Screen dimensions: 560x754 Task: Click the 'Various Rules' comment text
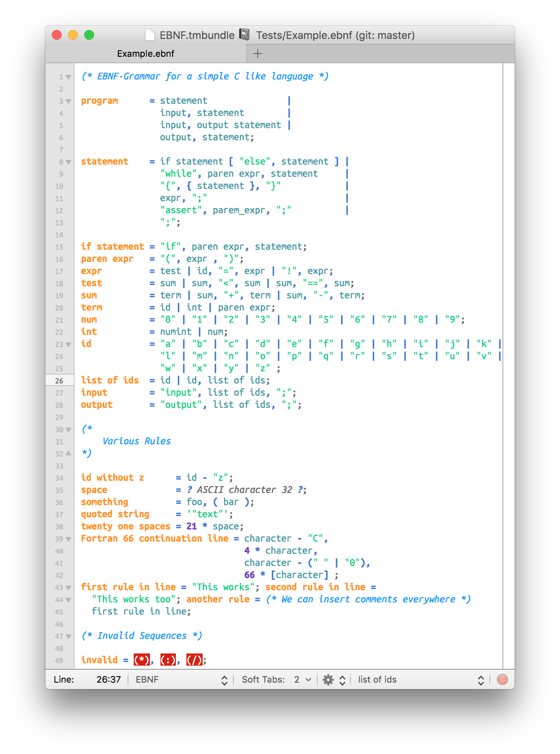(137, 441)
